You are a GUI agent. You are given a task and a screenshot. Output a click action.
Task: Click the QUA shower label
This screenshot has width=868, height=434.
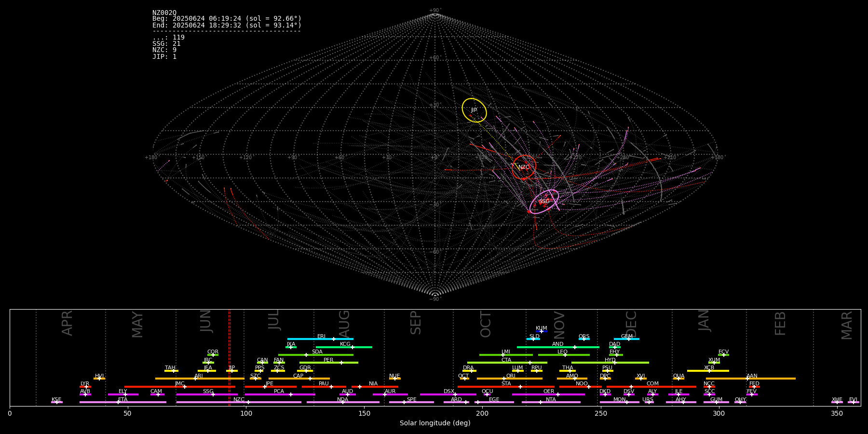(679, 376)
